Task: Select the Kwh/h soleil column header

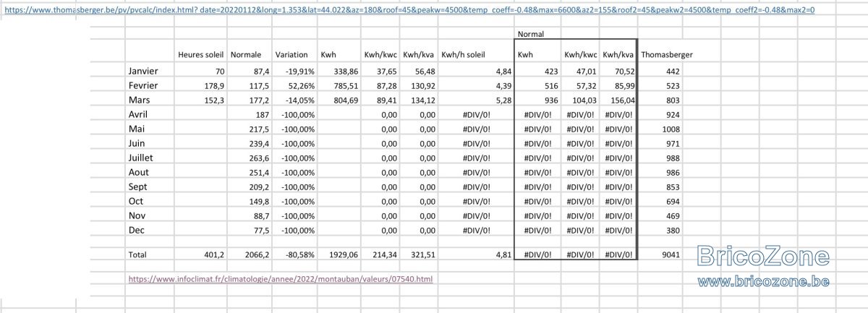Action: [463, 54]
